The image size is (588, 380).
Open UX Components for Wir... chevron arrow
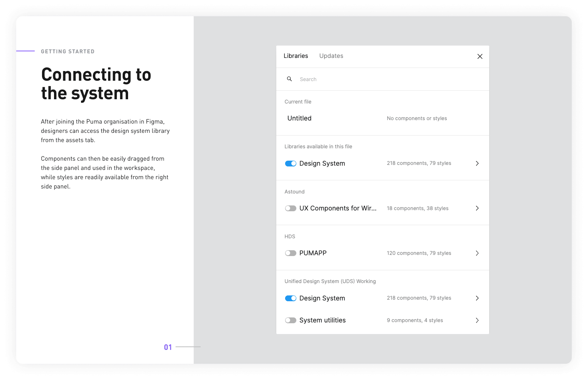tap(477, 208)
